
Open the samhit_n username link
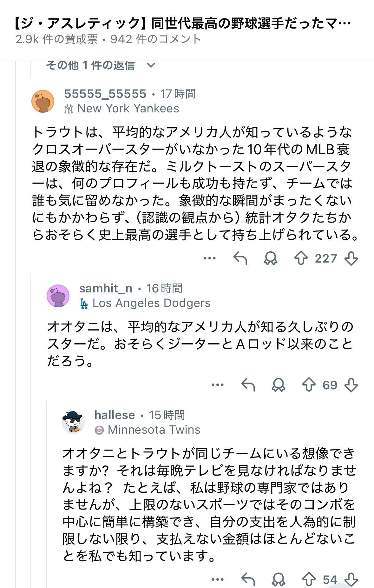coord(106,289)
